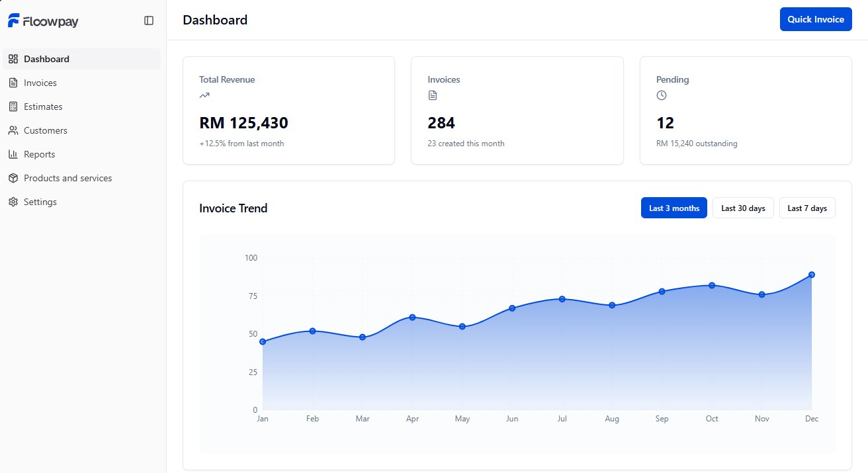
Task: Switch the chart to Last 30 days
Action: 743,208
